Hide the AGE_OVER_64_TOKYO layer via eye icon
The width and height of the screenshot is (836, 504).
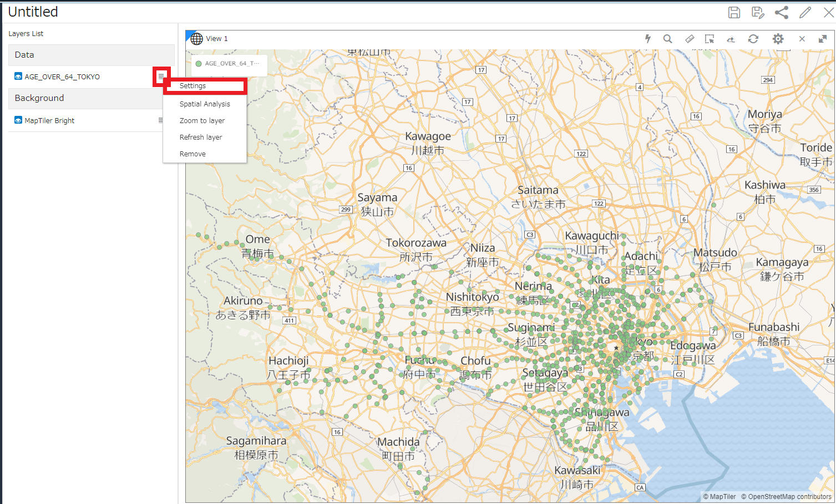[x=18, y=77]
